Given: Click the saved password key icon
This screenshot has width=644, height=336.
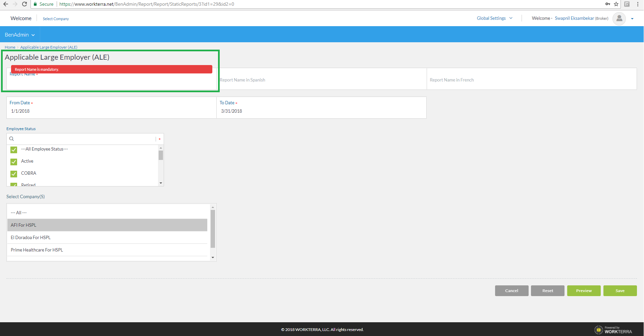Looking at the screenshot, I should [x=607, y=4].
